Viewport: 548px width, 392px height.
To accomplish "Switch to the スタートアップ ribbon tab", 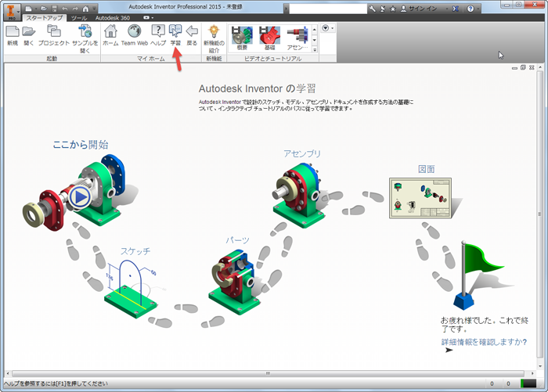I will click(44, 17).
